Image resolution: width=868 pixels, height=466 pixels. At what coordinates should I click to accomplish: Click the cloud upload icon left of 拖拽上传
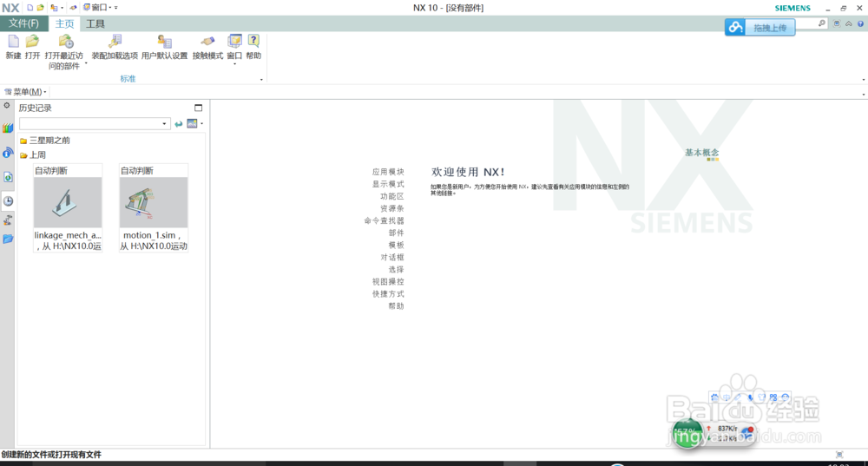click(735, 27)
